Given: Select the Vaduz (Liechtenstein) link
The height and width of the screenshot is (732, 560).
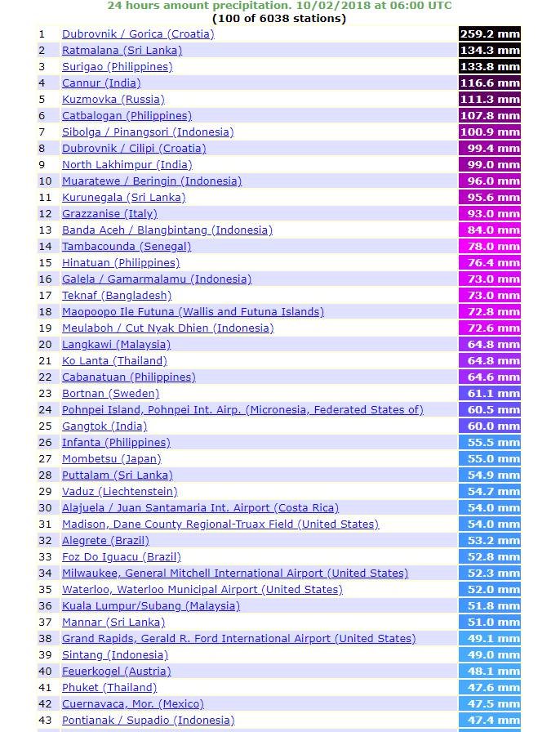Looking at the screenshot, I should pos(119,492).
